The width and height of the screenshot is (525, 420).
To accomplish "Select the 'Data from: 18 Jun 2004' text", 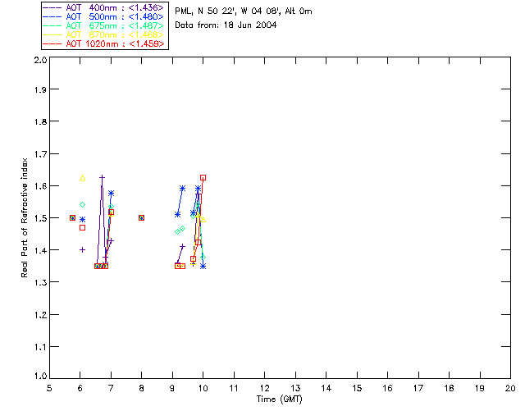I will (226, 25).
